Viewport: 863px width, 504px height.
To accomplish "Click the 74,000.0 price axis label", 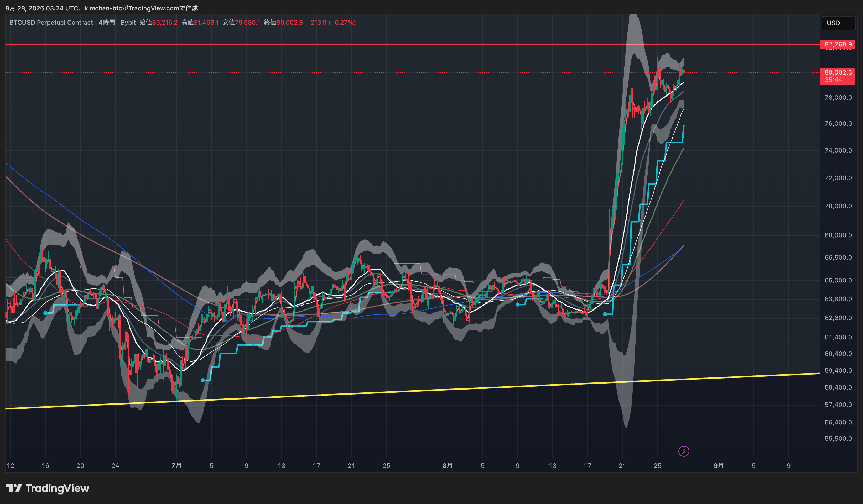I will (x=838, y=150).
